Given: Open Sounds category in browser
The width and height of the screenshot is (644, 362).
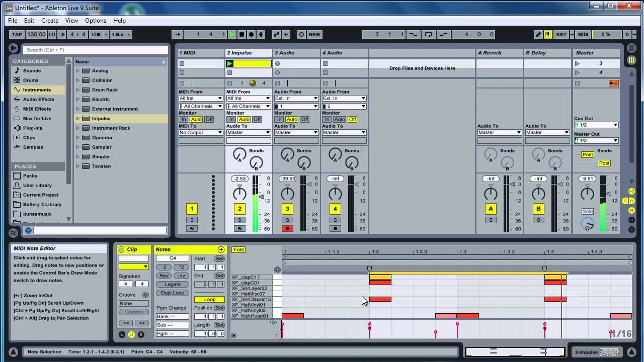Looking at the screenshot, I should coord(32,70).
